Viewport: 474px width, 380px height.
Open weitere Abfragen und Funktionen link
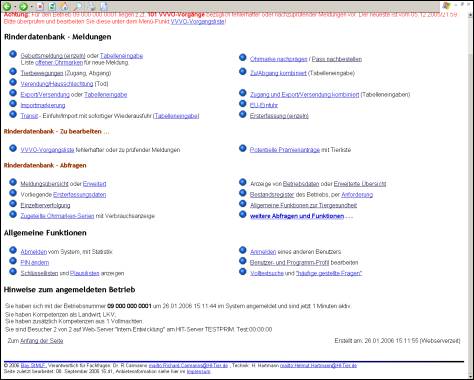pos(297,216)
